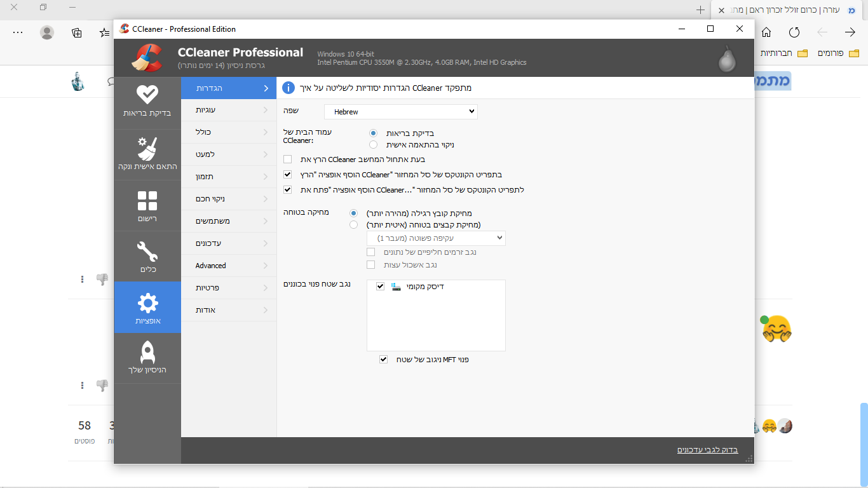Click the CCleaner logo in header

(147, 58)
